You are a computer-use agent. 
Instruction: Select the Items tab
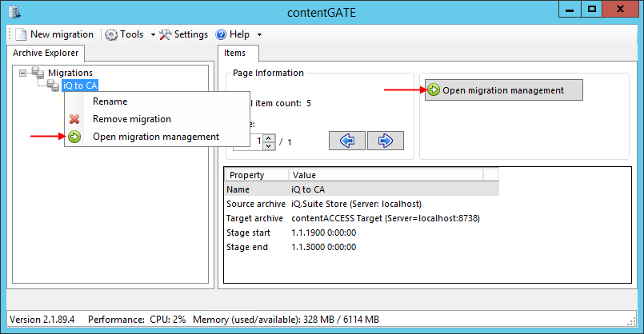235,54
